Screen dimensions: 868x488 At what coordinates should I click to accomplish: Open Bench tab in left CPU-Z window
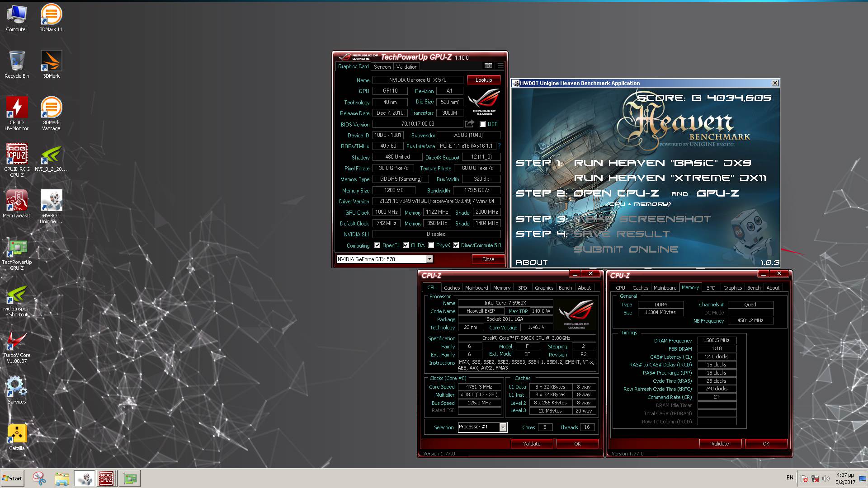pyautogui.click(x=565, y=288)
